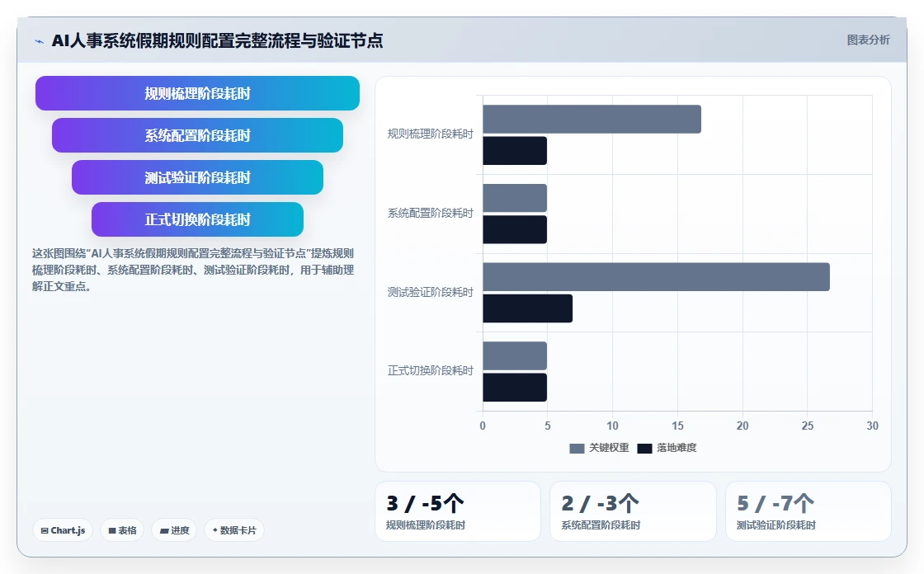Select the 测试验证阶段耗时 funnel stage
924x574 pixels.
(x=197, y=177)
